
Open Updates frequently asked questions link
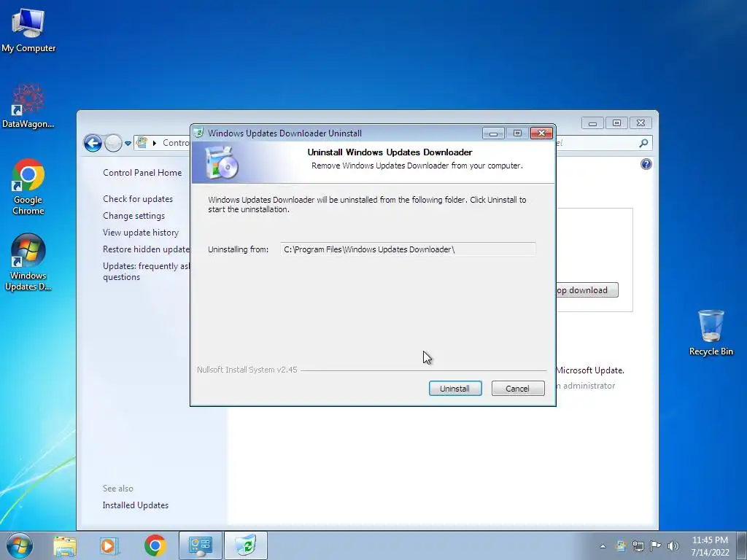point(146,271)
